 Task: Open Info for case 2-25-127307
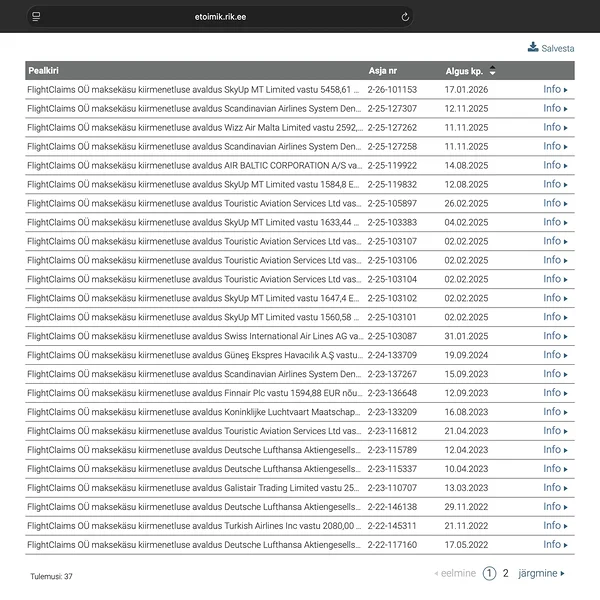pyautogui.click(x=552, y=109)
